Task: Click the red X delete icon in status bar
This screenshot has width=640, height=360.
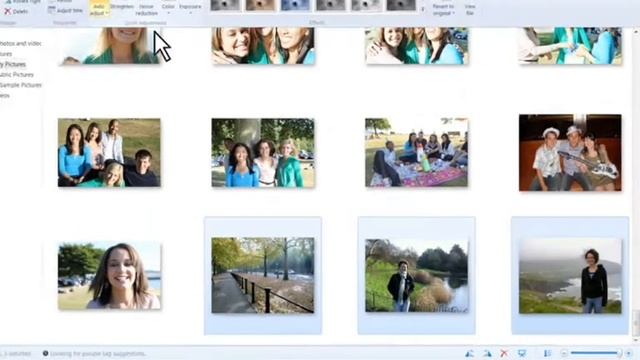Action: pyautogui.click(x=504, y=353)
